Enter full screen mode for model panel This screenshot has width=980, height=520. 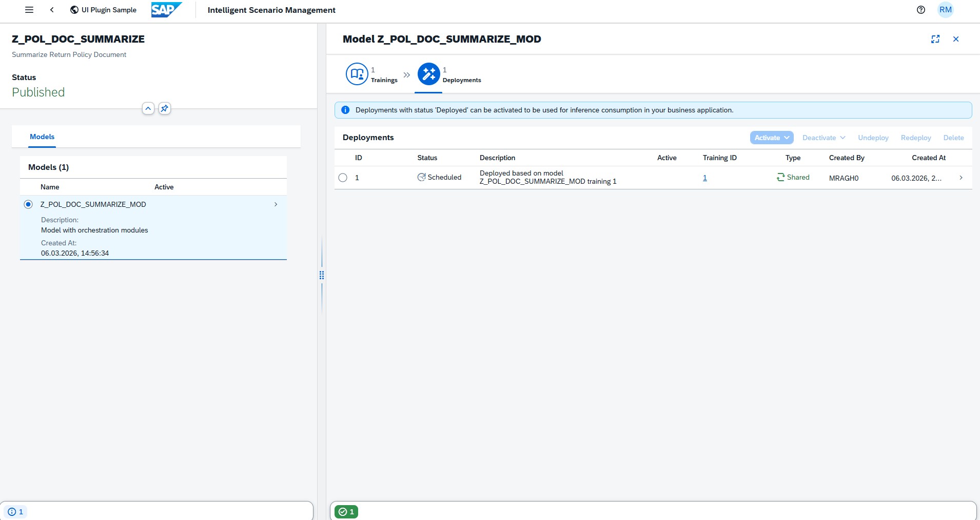(x=935, y=39)
